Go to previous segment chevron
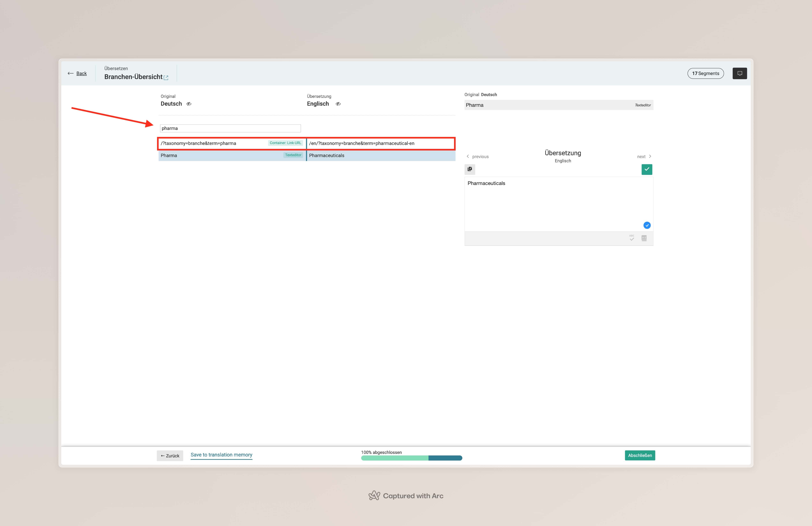This screenshot has width=812, height=526. pyautogui.click(x=468, y=157)
